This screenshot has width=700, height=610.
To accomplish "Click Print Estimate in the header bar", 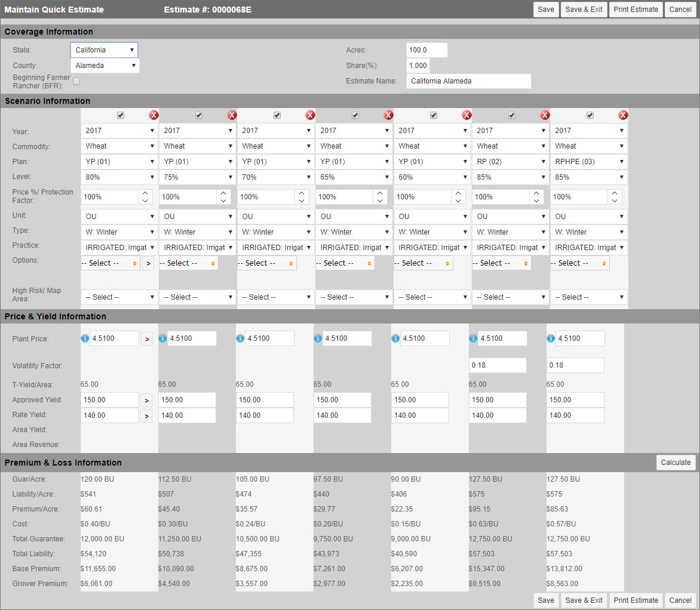I will [635, 10].
